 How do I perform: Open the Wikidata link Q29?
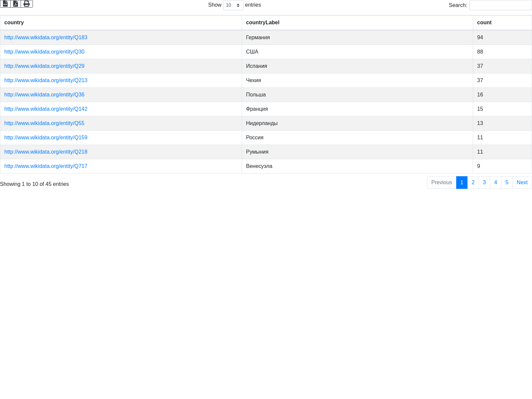coord(44,66)
